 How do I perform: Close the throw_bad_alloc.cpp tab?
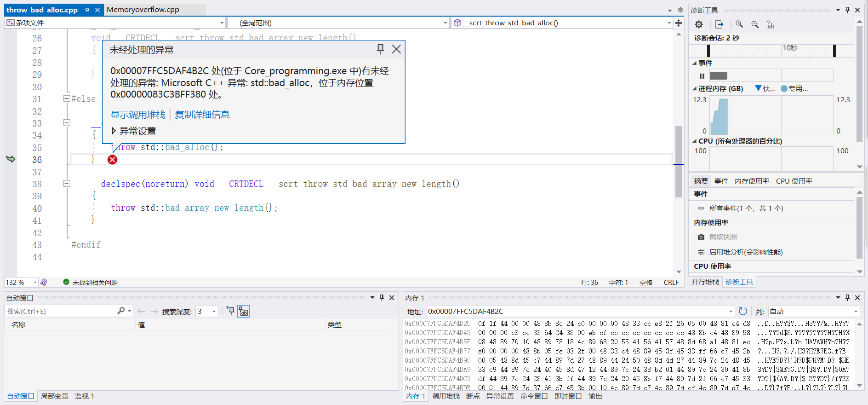(x=97, y=10)
